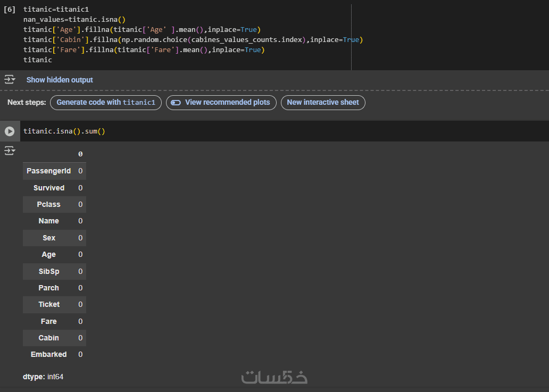The width and height of the screenshot is (549, 392).
Task: Run the titanic.isna().sum() cell
Action: coord(10,131)
